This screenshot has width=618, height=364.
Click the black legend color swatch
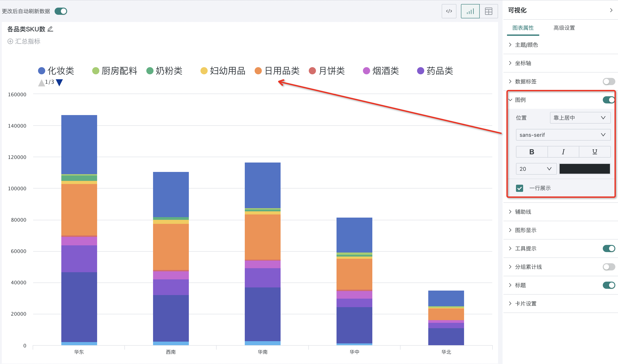tap(584, 169)
